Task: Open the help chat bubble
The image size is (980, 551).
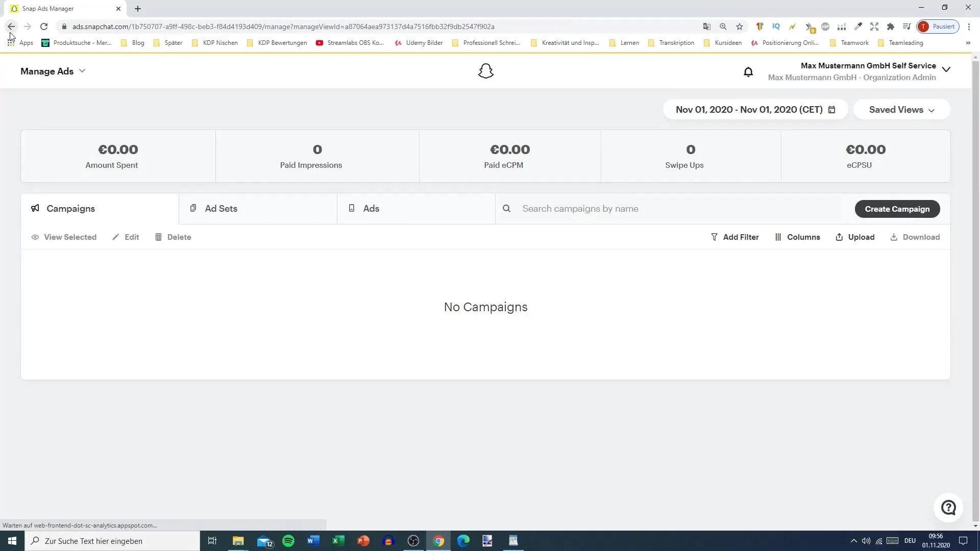Action: click(x=948, y=508)
